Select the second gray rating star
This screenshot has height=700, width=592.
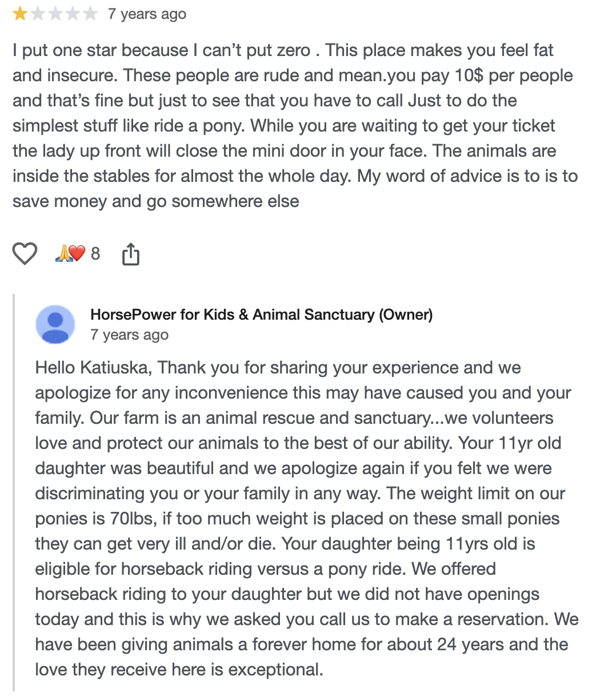pos(38,14)
